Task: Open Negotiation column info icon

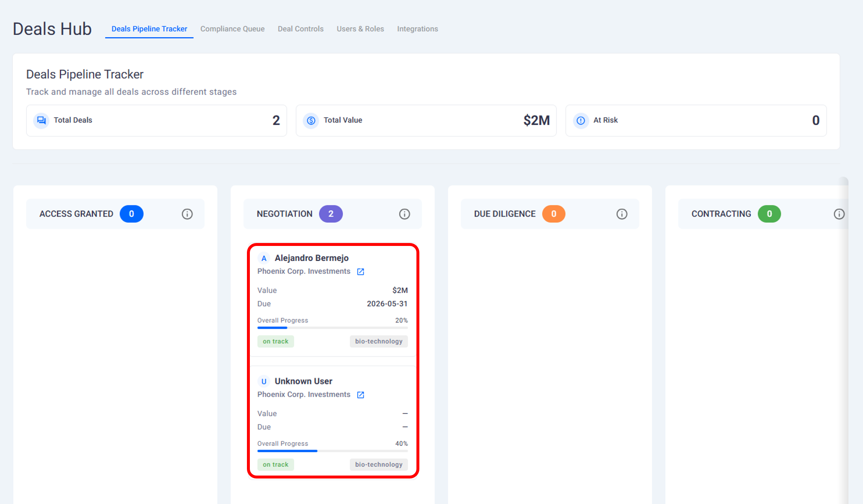Action: [404, 214]
